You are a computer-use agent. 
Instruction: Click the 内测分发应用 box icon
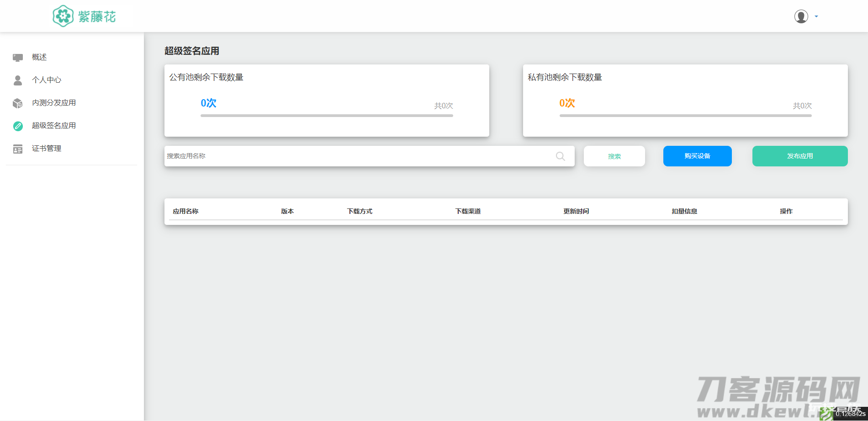coord(18,103)
